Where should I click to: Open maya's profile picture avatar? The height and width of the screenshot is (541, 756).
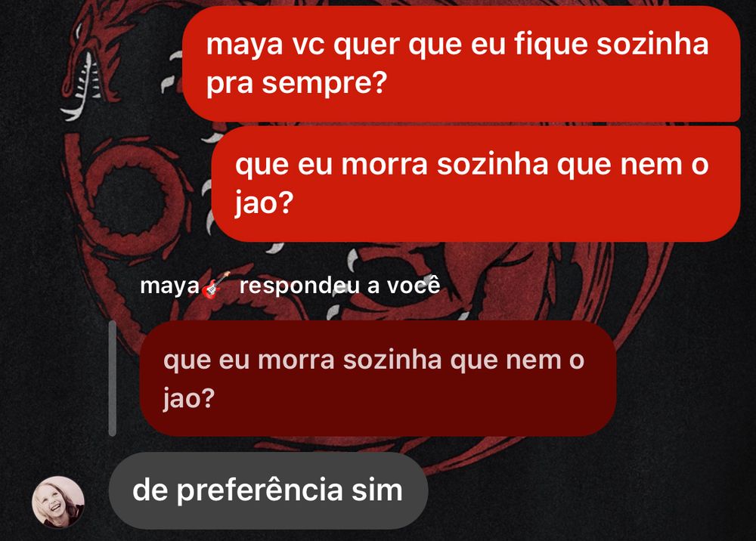58,502
